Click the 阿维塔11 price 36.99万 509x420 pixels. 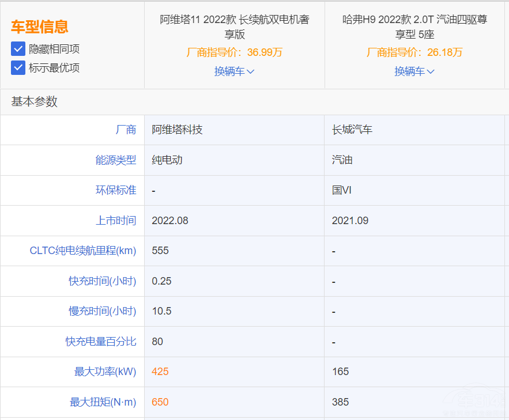(x=234, y=52)
